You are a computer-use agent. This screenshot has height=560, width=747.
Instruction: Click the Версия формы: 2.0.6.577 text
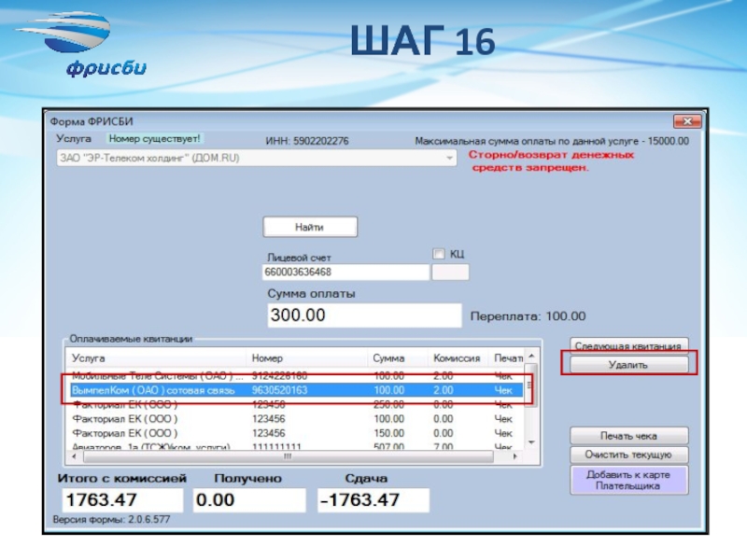(111, 520)
